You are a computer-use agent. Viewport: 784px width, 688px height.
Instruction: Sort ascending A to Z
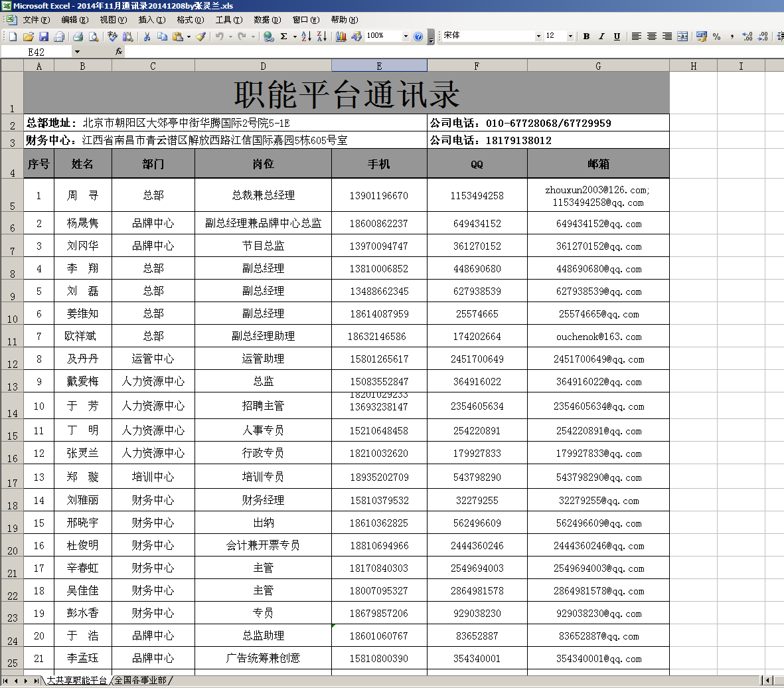(307, 36)
